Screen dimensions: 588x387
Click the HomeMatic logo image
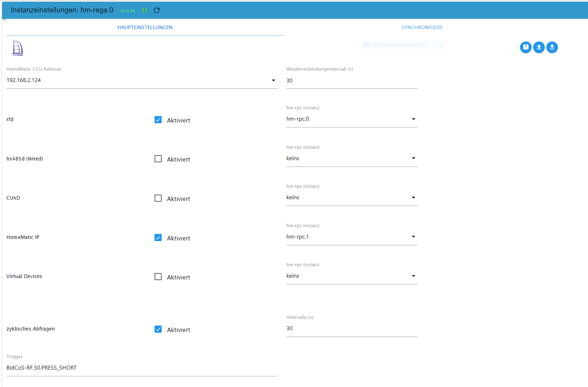18,48
